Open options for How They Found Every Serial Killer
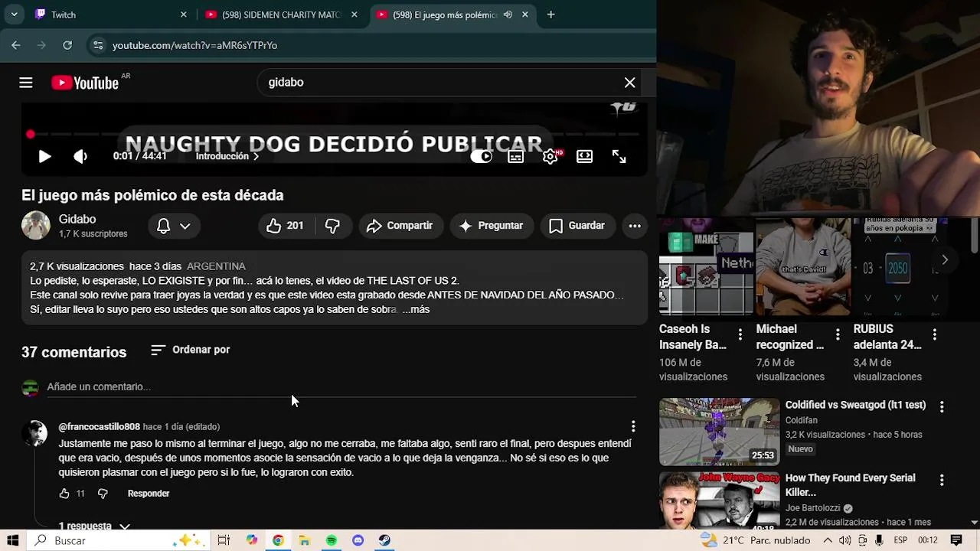 [942, 480]
